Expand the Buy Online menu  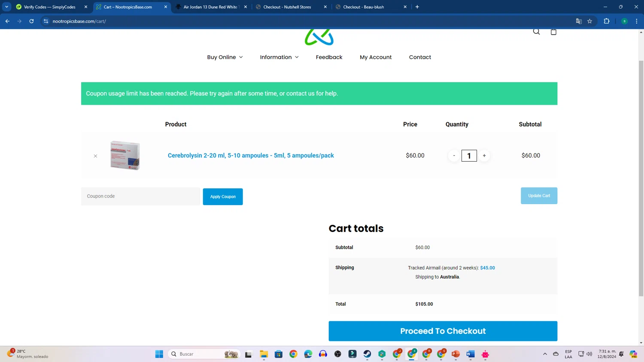225,57
